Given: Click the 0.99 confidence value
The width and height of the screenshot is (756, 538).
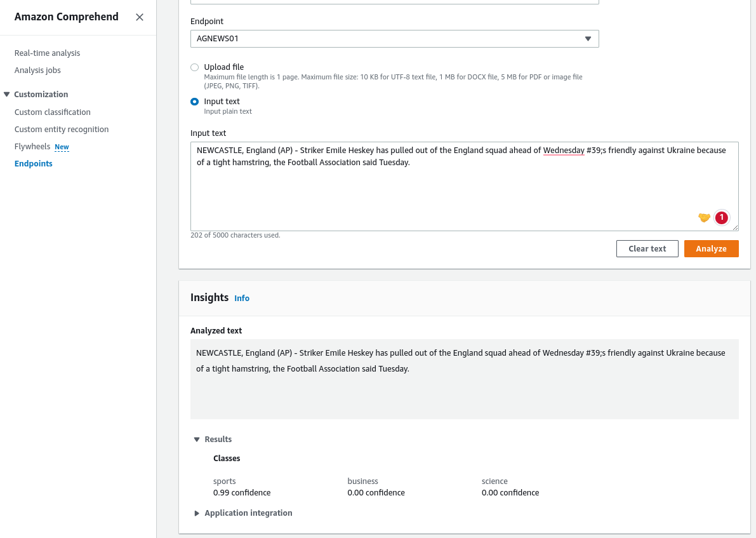Looking at the screenshot, I should [x=242, y=493].
